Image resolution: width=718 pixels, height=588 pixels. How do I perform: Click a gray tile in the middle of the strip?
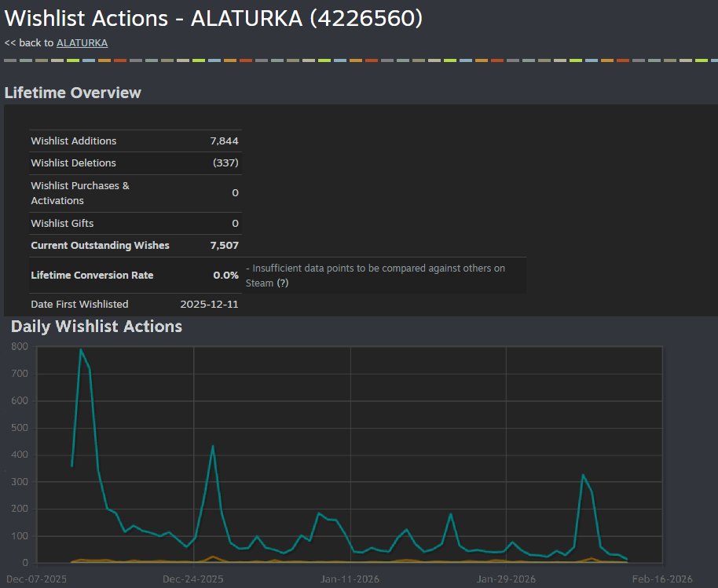(x=354, y=57)
